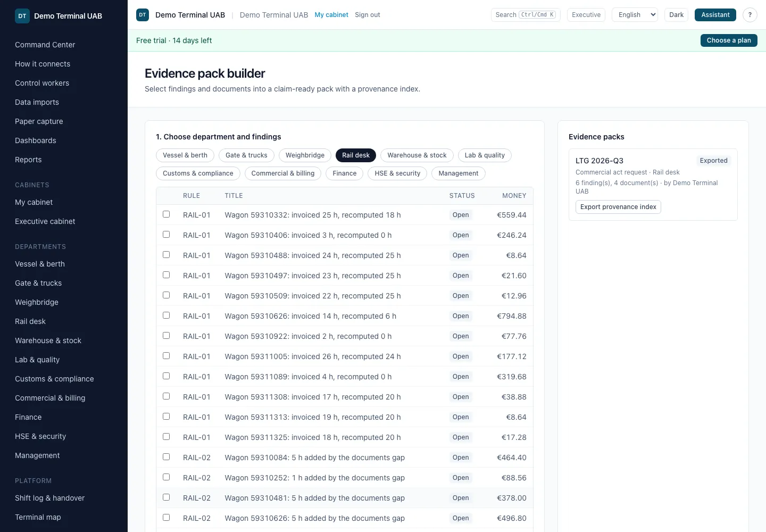The height and width of the screenshot is (532, 766).
Task: Click the My cabinet header link
Action: (x=331, y=15)
